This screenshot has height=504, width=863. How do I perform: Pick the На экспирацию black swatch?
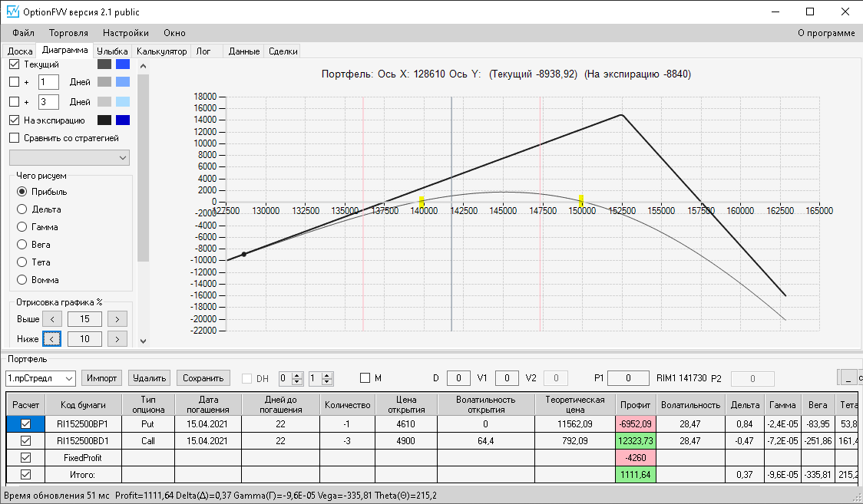point(104,120)
